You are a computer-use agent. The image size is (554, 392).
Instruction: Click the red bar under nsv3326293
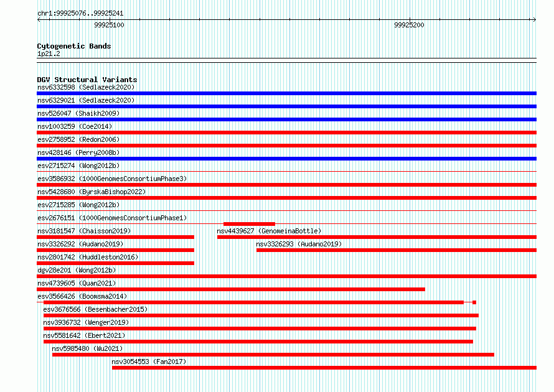[397, 250]
